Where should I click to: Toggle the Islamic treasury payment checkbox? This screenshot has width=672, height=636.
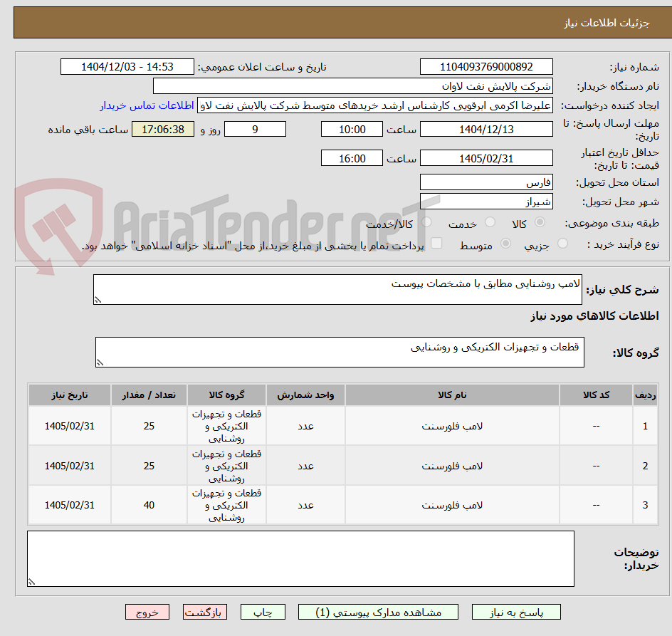[436, 243]
